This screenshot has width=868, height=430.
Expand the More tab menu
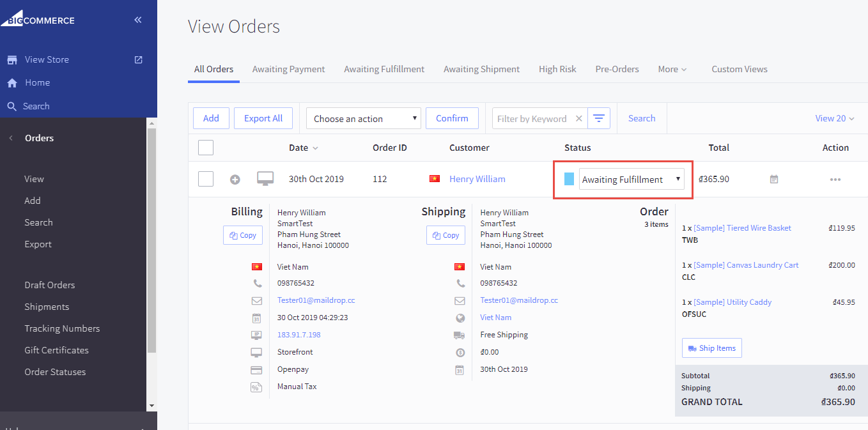[x=672, y=69]
